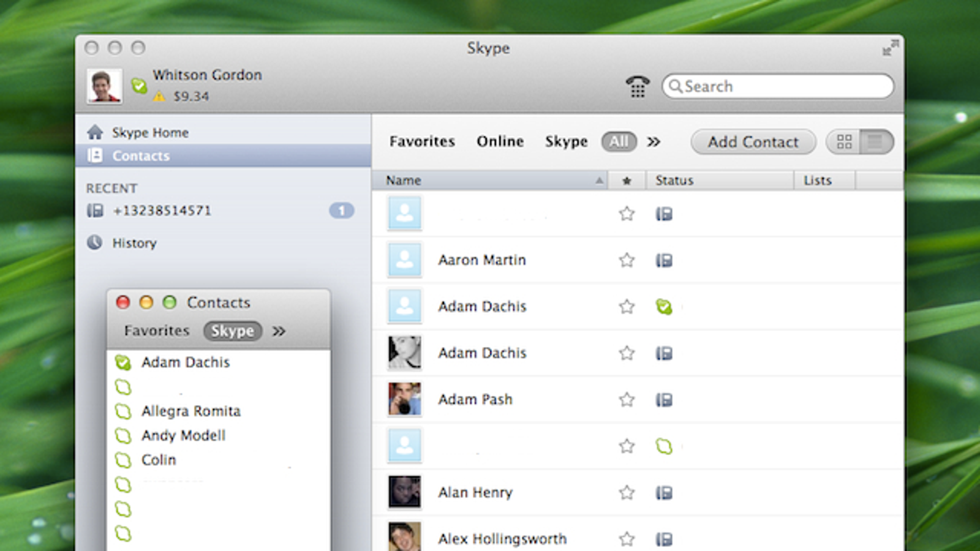Click Adam Dachis photo avatar
This screenshot has height=551, width=980.
click(x=405, y=353)
